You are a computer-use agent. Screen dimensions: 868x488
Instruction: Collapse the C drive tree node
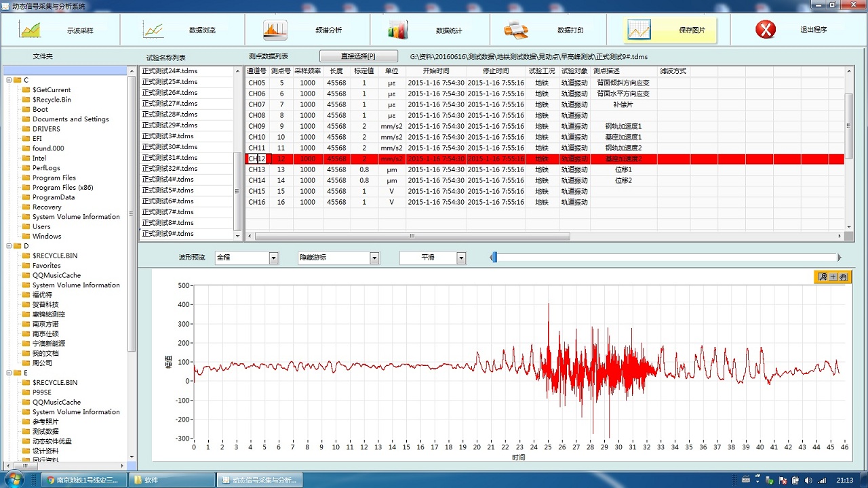(x=9, y=80)
